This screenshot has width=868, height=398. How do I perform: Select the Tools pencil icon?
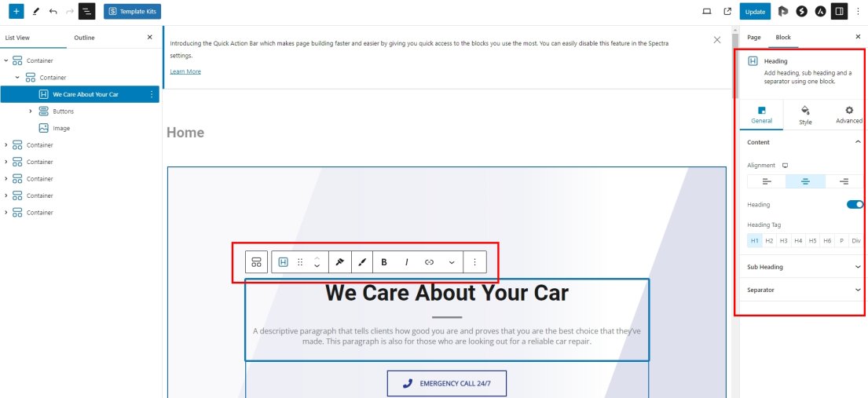pos(36,11)
